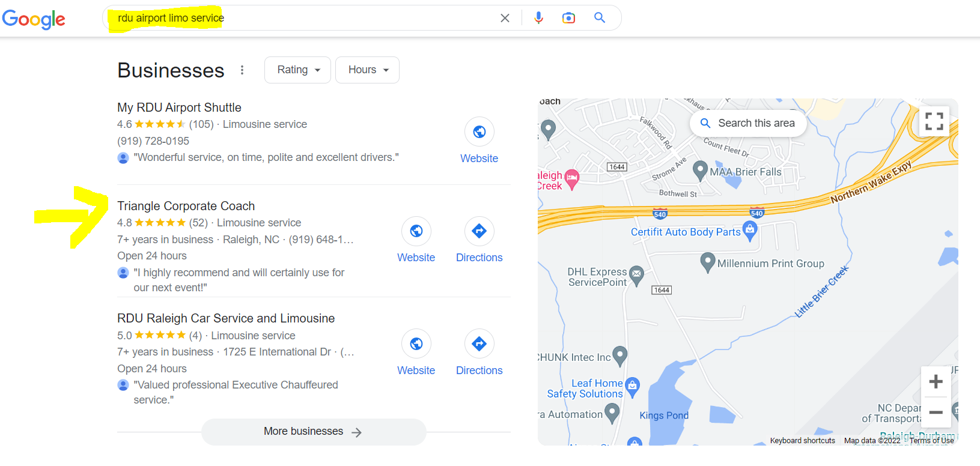Select the Certifit Auto Body Parts map pin

[749, 231]
